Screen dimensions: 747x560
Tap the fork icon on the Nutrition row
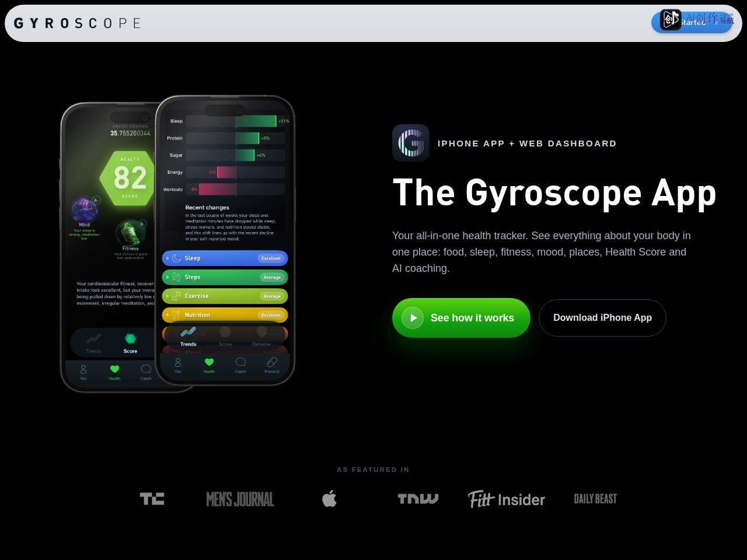pyautogui.click(x=176, y=314)
